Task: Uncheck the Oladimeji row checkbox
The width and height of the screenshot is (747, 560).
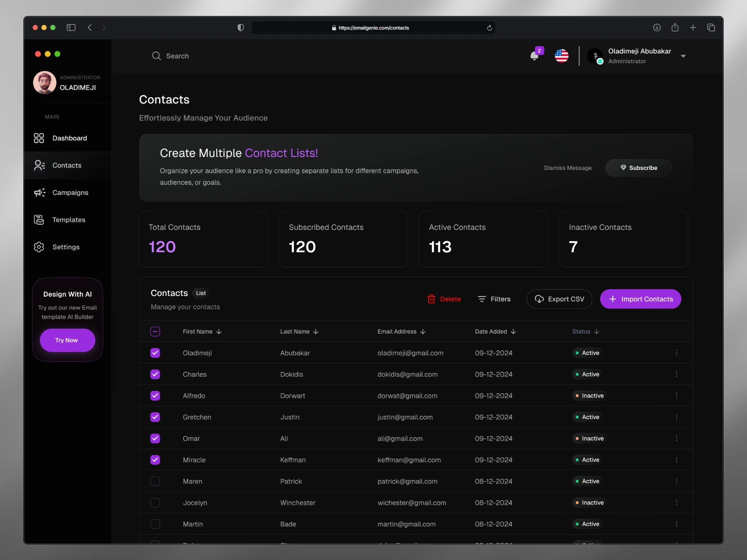Action: [155, 353]
